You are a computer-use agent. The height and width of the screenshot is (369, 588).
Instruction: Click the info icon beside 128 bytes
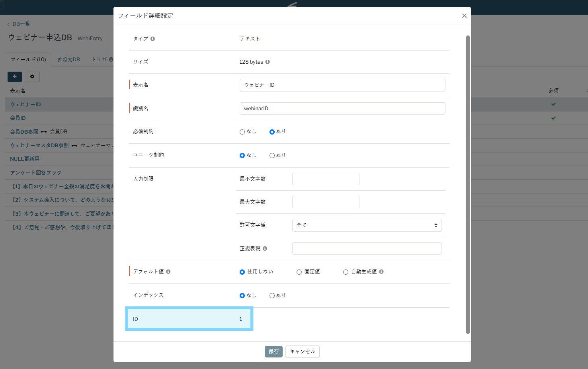click(x=268, y=62)
